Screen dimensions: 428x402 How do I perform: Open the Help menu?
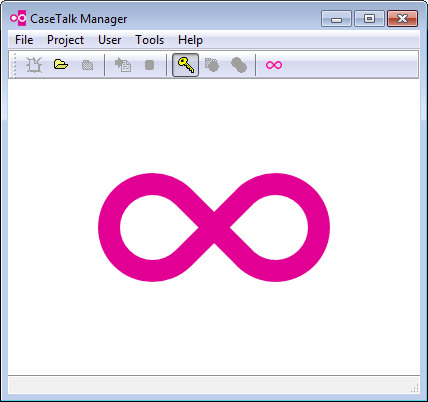(190, 40)
